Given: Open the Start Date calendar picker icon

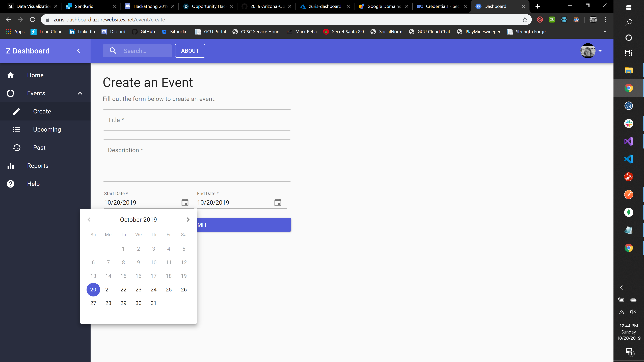Looking at the screenshot, I should point(185,202).
